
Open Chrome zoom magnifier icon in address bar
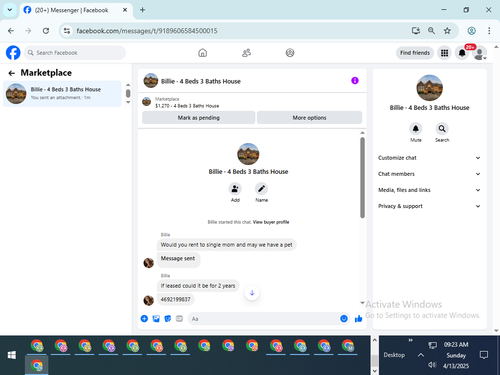pos(431,31)
